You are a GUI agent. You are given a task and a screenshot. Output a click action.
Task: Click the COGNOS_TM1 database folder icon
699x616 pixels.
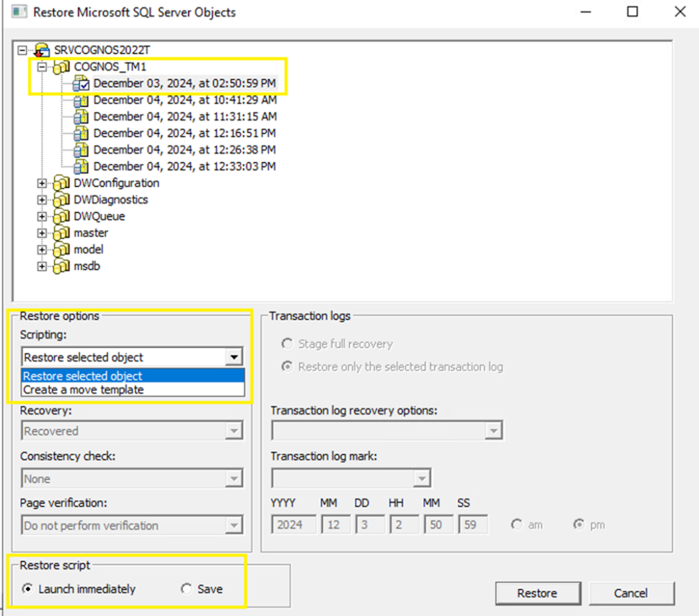tap(61, 67)
